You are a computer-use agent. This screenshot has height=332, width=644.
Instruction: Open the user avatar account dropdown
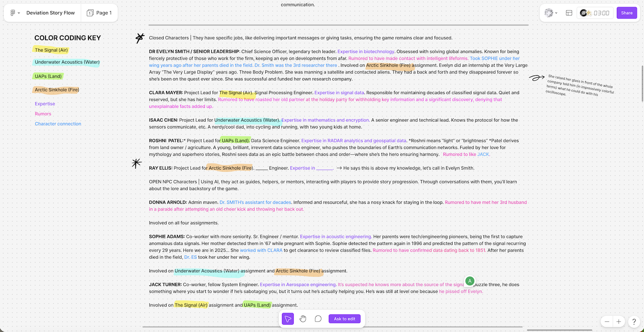(x=551, y=13)
